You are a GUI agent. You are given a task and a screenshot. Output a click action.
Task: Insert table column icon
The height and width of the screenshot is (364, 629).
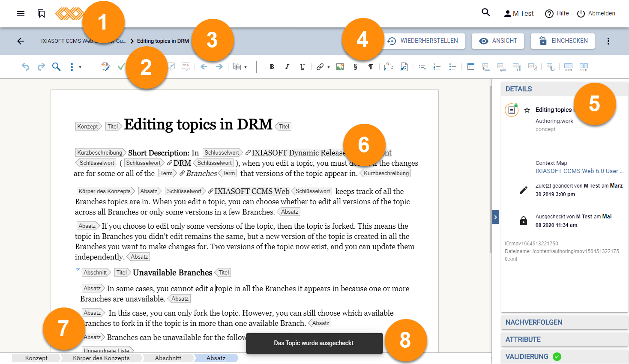[x=517, y=67]
